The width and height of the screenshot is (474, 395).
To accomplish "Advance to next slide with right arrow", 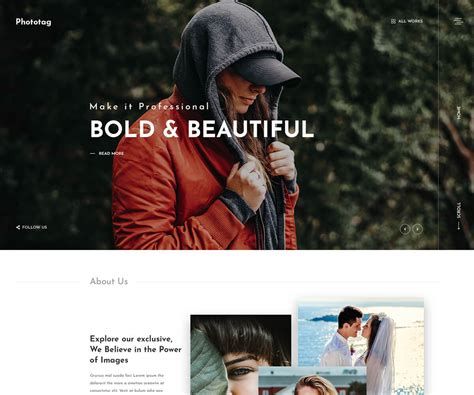I will pos(417,229).
